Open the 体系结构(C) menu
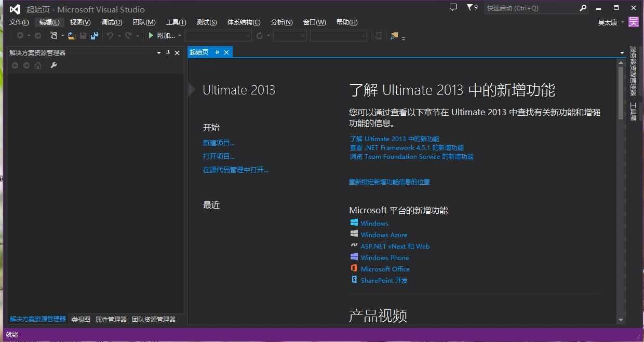 pyautogui.click(x=244, y=22)
